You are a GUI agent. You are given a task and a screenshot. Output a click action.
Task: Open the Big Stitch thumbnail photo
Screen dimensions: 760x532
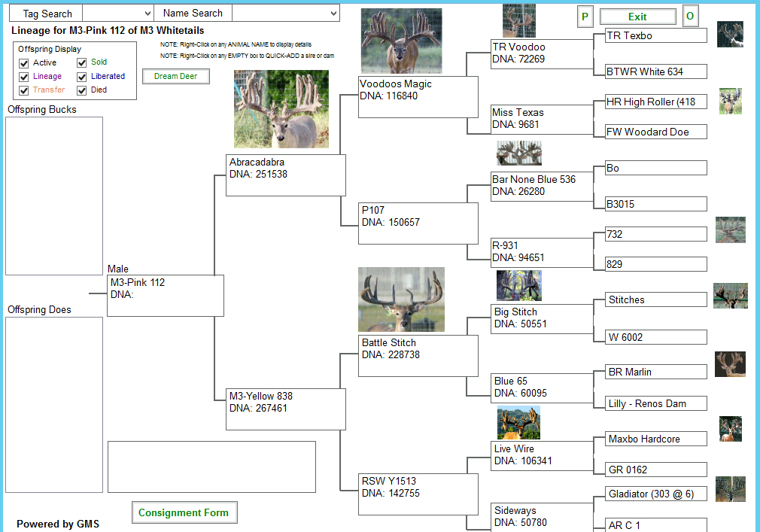click(x=518, y=286)
